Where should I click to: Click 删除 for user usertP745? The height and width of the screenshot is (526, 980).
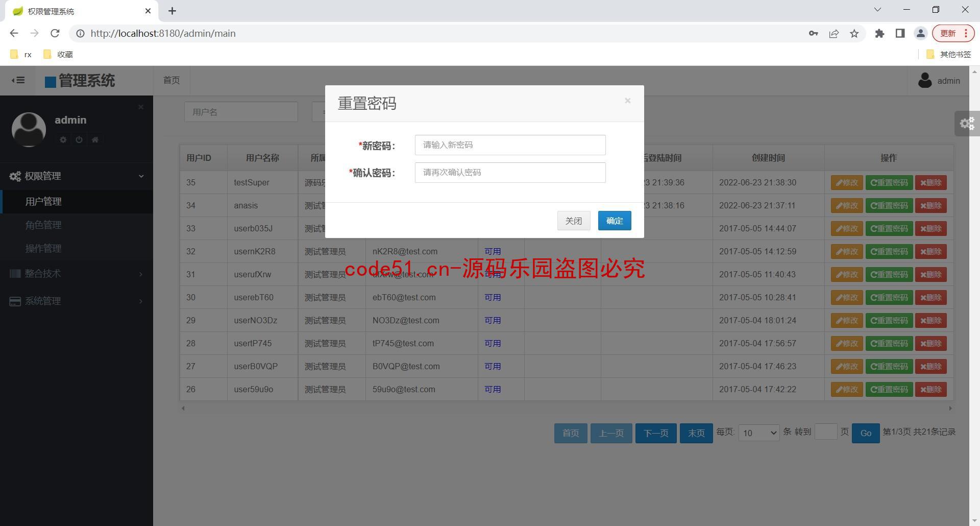pyautogui.click(x=931, y=343)
